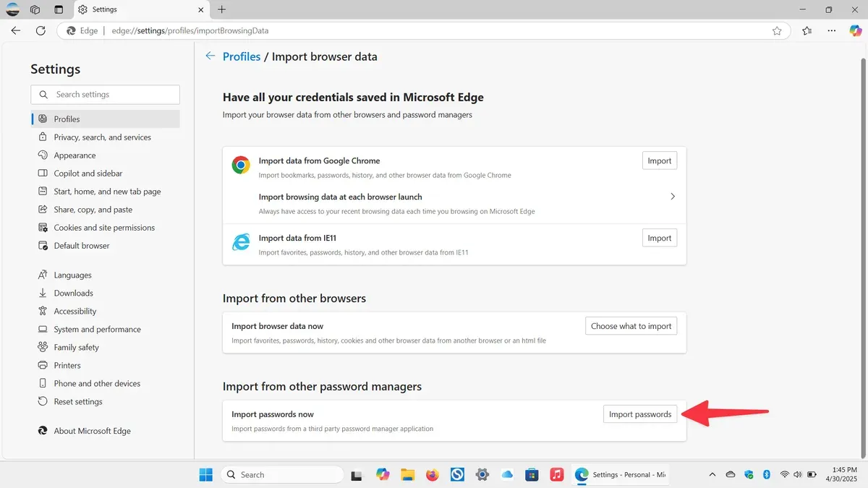Image resolution: width=868 pixels, height=488 pixels.
Task: Click the Search settings input field
Action: [106, 95]
